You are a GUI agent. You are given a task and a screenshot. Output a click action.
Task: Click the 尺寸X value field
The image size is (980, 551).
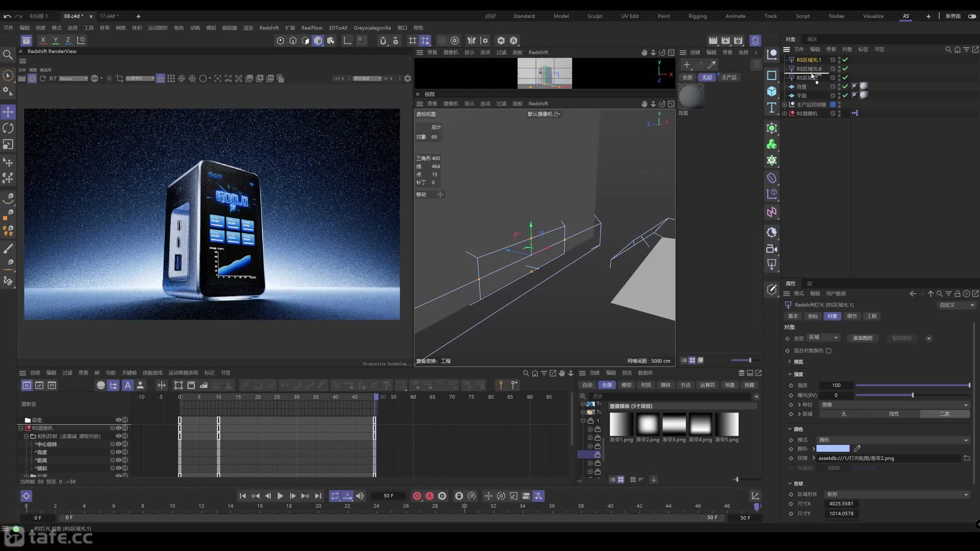(x=841, y=504)
